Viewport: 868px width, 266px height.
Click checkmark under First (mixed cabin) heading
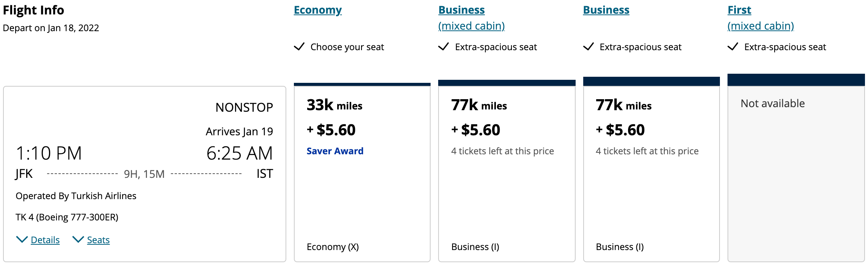pyautogui.click(x=733, y=47)
